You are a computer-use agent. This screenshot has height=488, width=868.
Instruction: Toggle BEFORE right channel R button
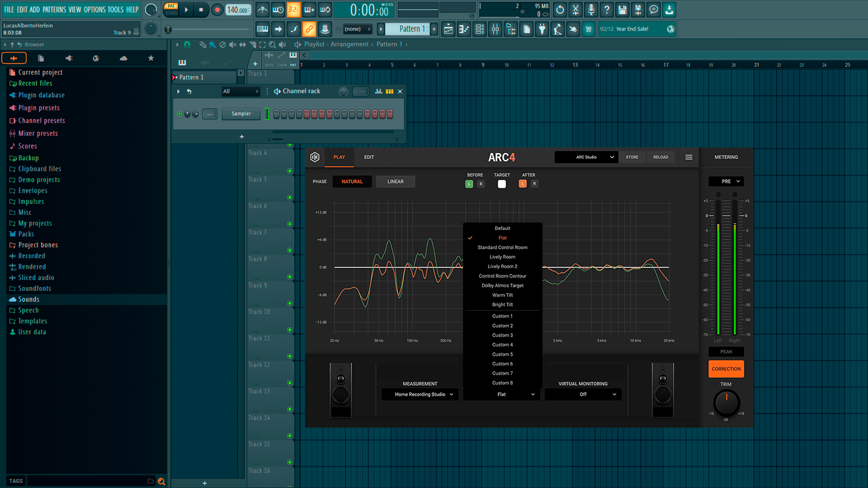[481, 184]
